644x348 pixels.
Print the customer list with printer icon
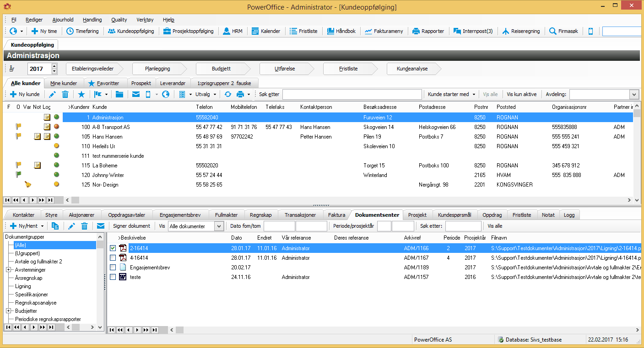[x=240, y=94]
